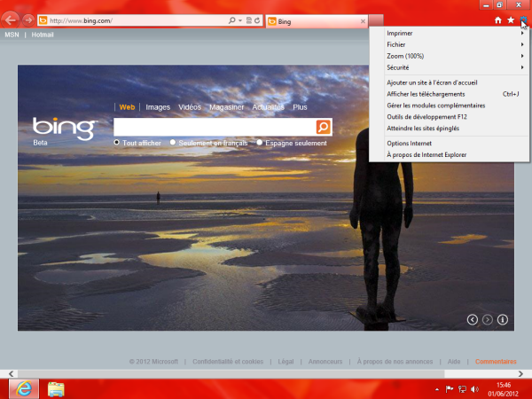Open Favorites with the star icon

tap(511, 20)
